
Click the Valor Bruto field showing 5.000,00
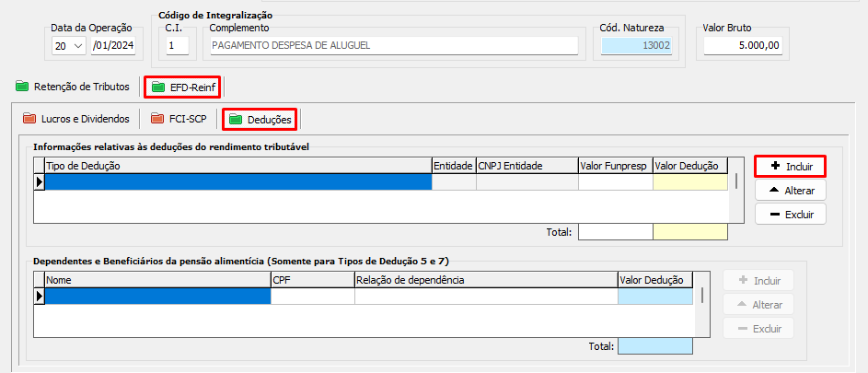(740, 45)
